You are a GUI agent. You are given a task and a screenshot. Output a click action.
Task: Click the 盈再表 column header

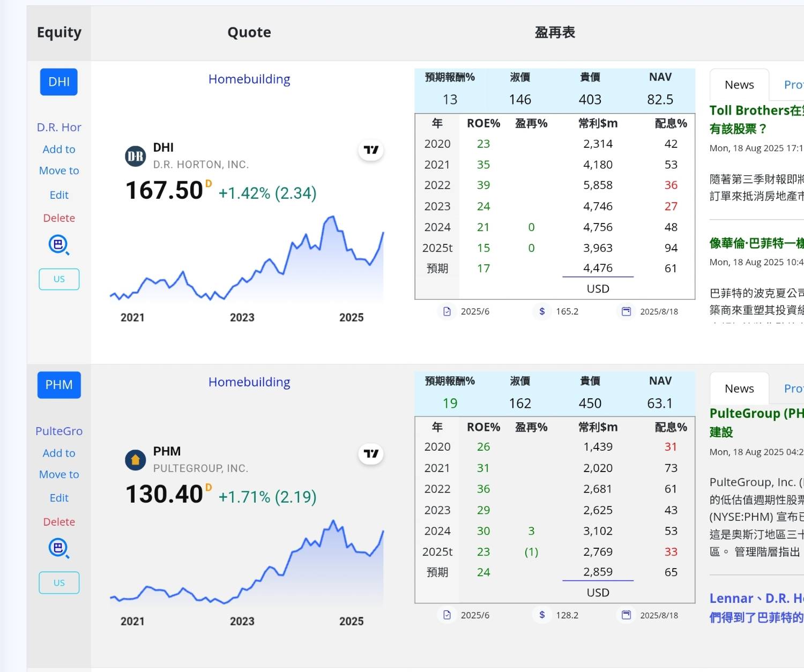(555, 33)
